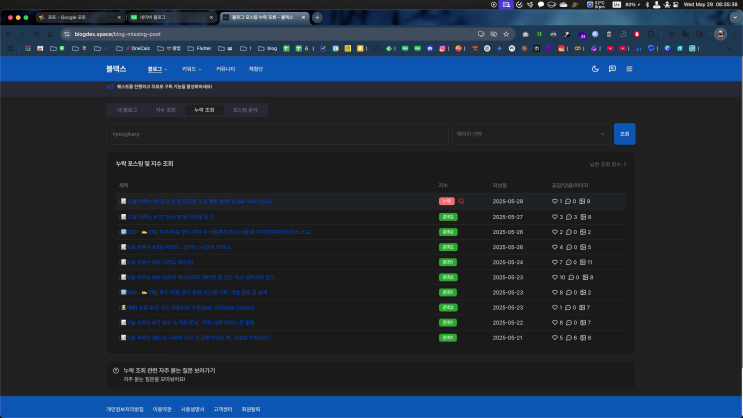The height and width of the screenshot is (418, 743).
Task: Switch to the 내 블로그 tab
Action: (x=127, y=110)
